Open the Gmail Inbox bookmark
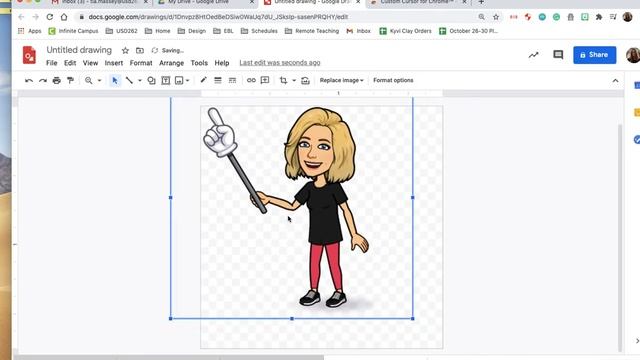The width and height of the screenshot is (640, 360). [x=358, y=31]
